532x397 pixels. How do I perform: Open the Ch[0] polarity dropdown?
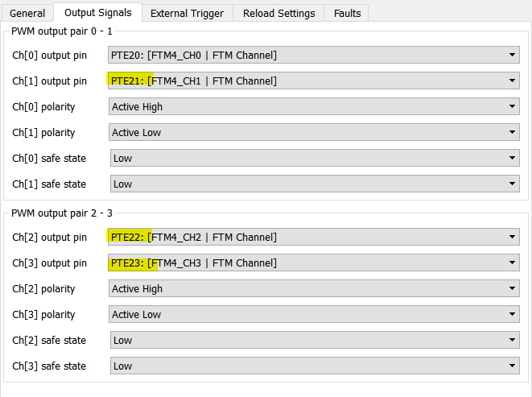coord(513,106)
